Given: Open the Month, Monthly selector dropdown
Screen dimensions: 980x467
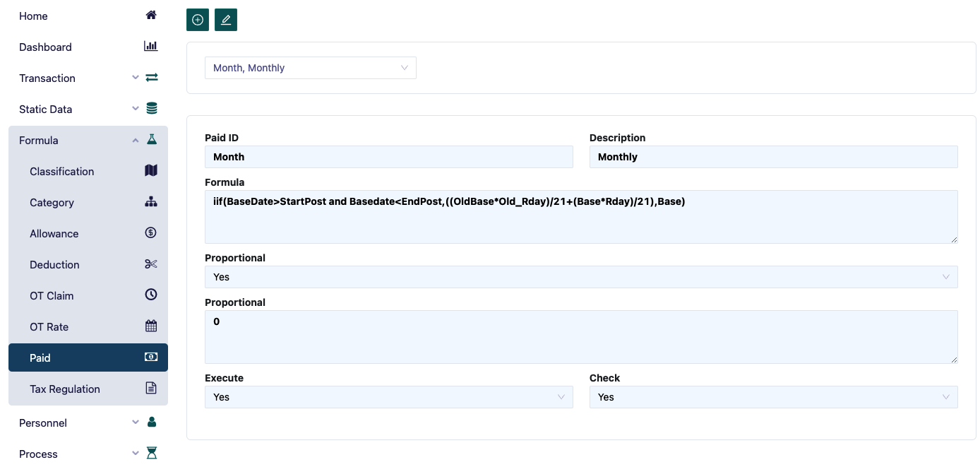Looking at the screenshot, I should (310, 68).
